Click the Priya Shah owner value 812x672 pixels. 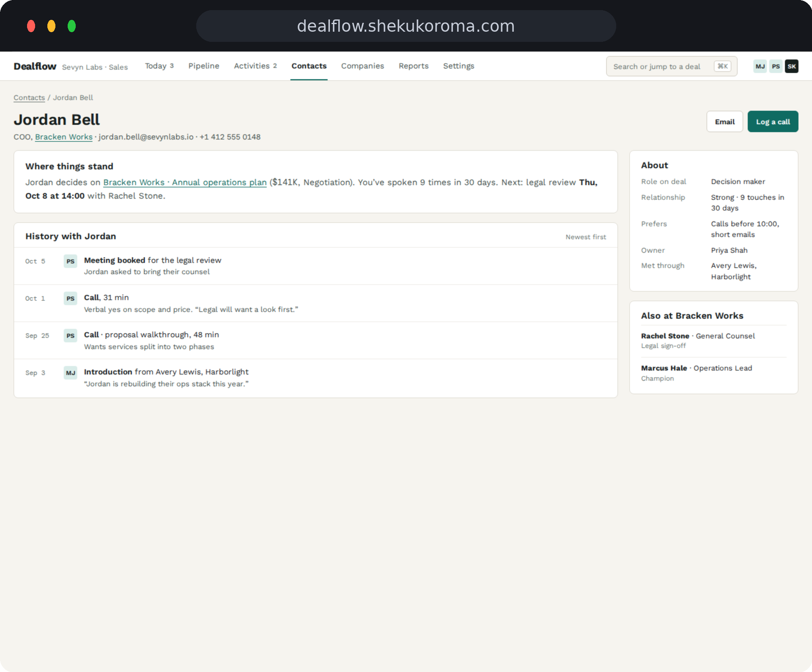pyautogui.click(x=729, y=250)
